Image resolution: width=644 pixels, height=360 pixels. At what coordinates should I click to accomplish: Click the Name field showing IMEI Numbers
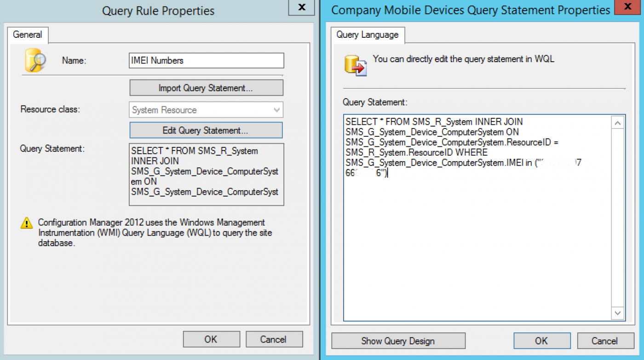click(206, 60)
